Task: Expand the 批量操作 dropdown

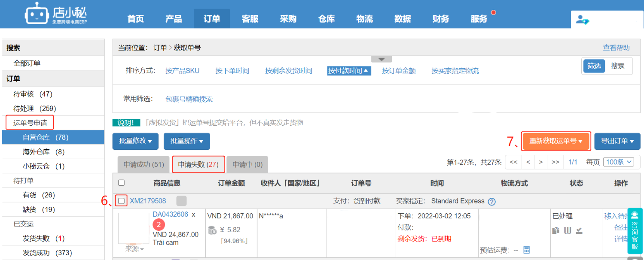Action: click(186, 141)
